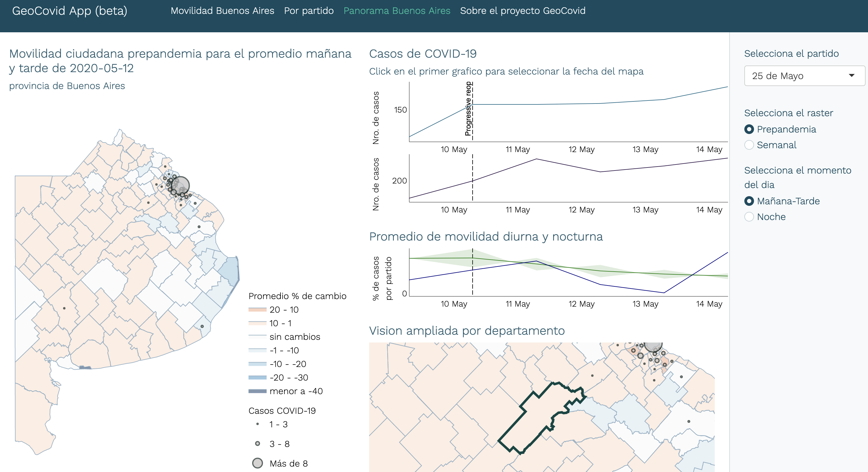The width and height of the screenshot is (868, 472).
Task: Open the Movilidad Buenos Aires tab
Action: (x=222, y=11)
